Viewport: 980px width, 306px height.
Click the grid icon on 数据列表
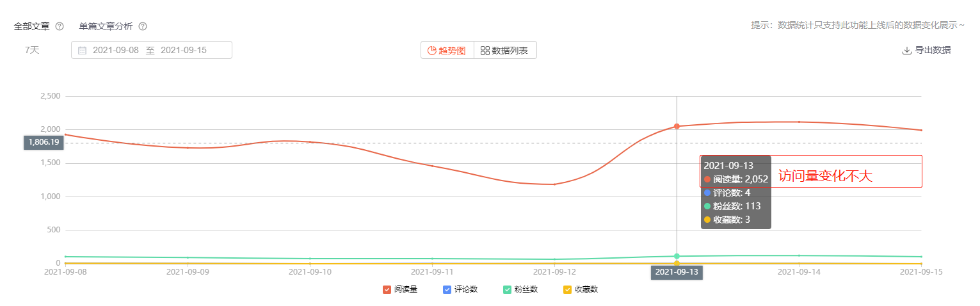(485, 51)
